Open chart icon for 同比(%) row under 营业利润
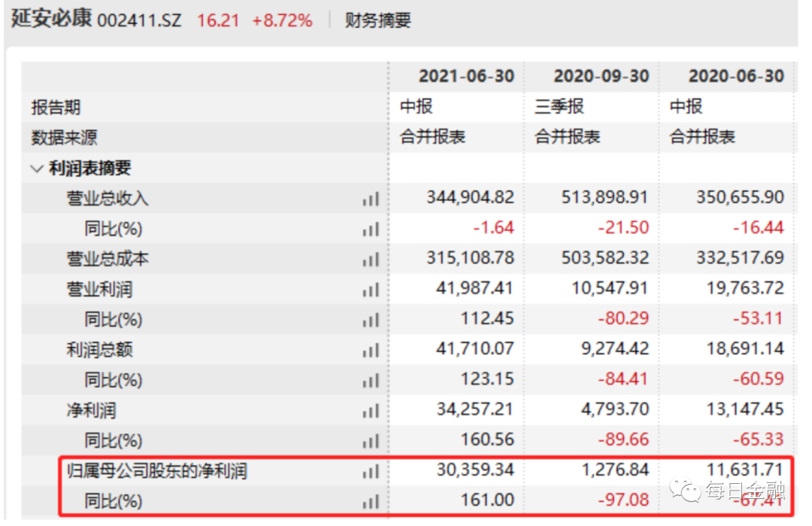Viewport: 812px width, 526px height. click(371, 320)
